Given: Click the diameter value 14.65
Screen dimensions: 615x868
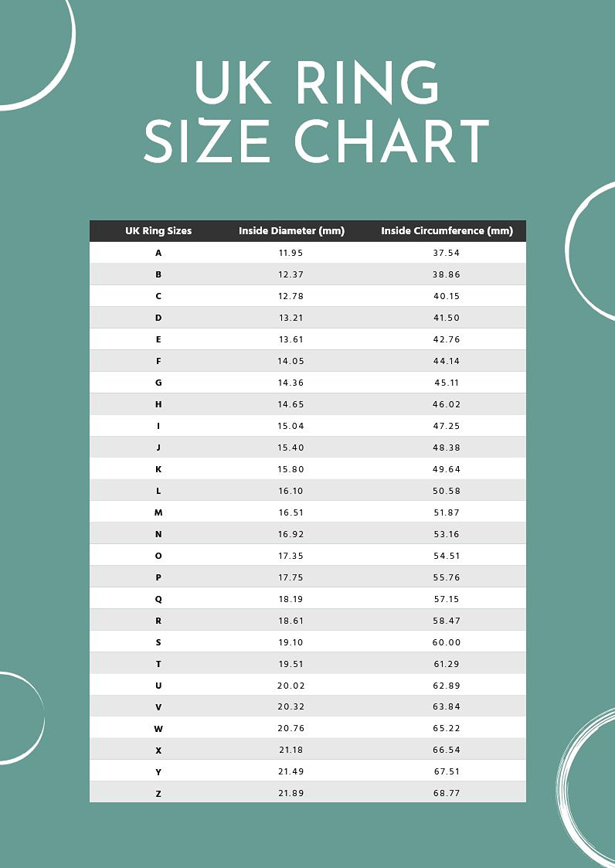Looking at the screenshot, I should [291, 404].
